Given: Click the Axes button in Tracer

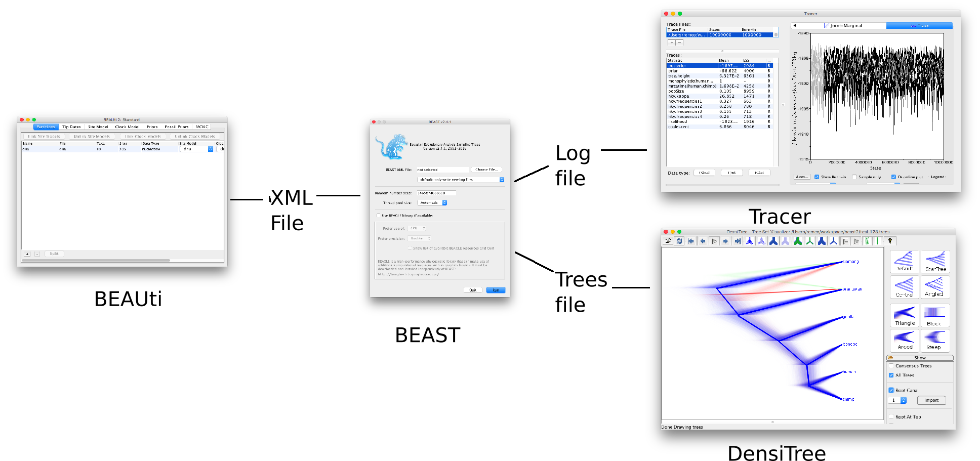Looking at the screenshot, I should [801, 177].
